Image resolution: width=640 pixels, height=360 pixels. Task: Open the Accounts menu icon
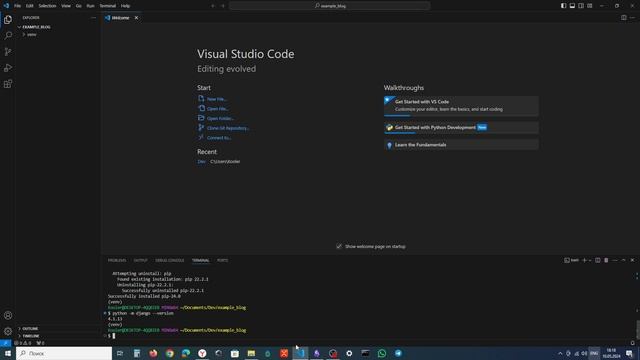coord(8,315)
